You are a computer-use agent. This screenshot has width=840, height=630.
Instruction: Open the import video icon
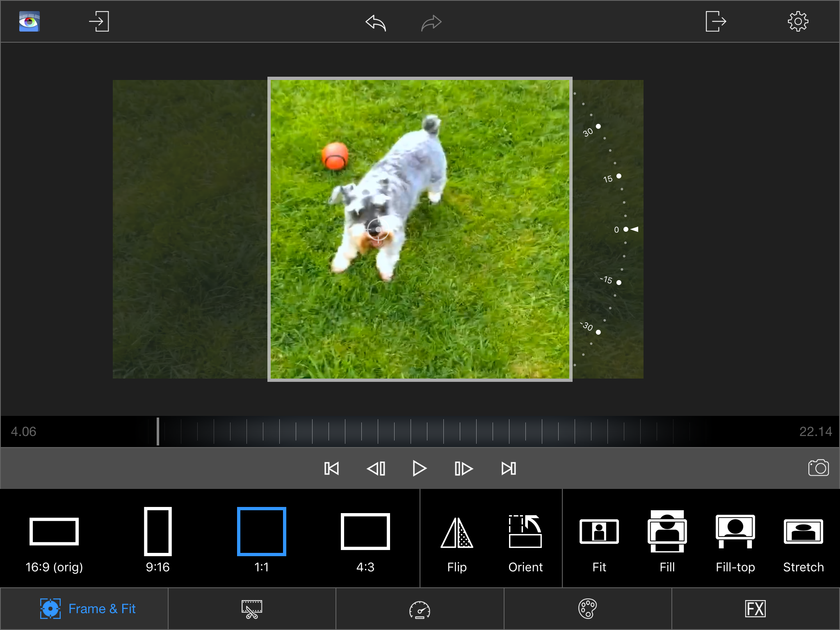99,21
